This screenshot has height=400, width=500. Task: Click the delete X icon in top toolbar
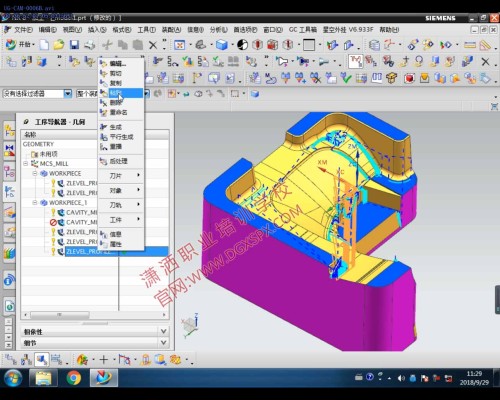(153, 45)
